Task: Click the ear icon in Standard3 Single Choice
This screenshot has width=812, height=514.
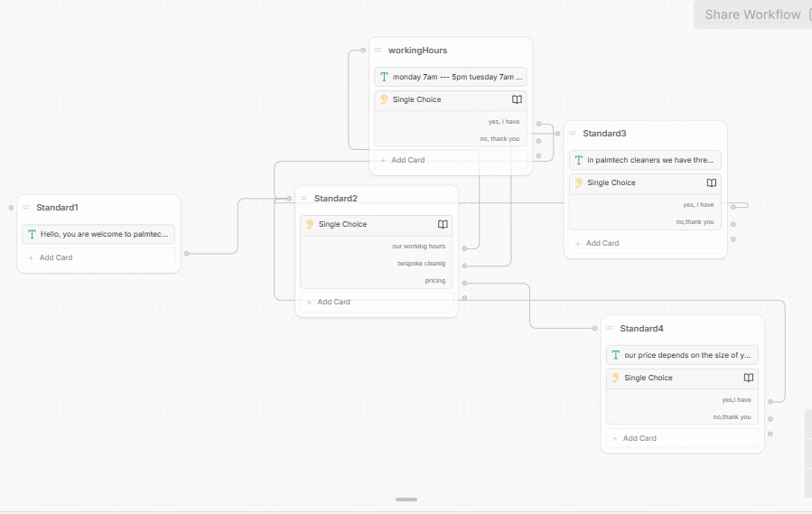Action: tap(578, 182)
